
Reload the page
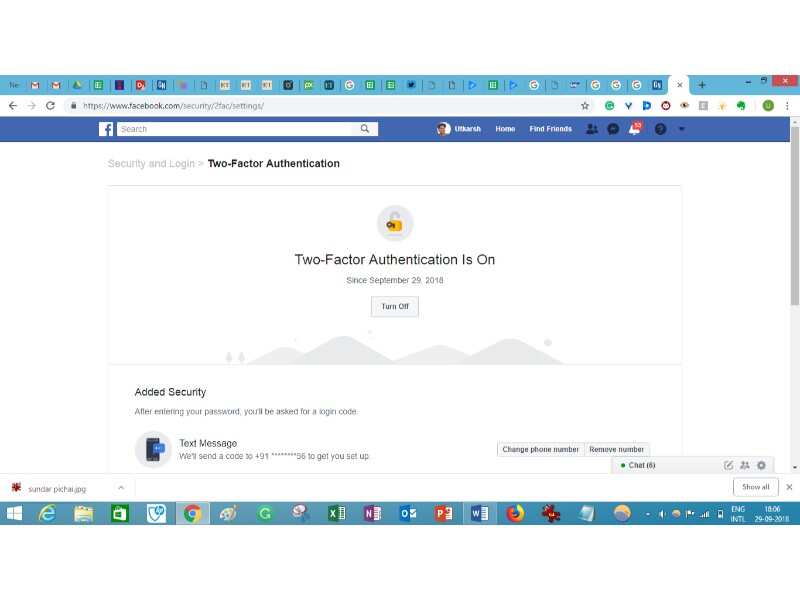(x=50, y=105)
